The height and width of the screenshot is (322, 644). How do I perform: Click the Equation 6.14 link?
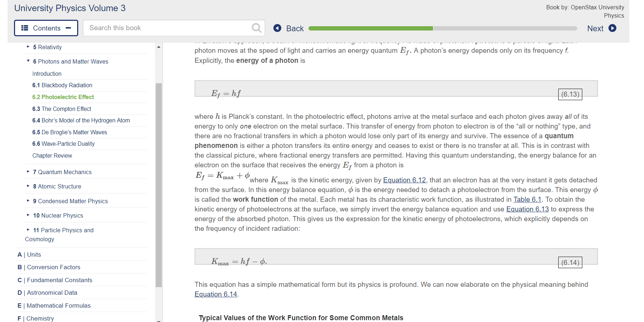pos(215,294)
